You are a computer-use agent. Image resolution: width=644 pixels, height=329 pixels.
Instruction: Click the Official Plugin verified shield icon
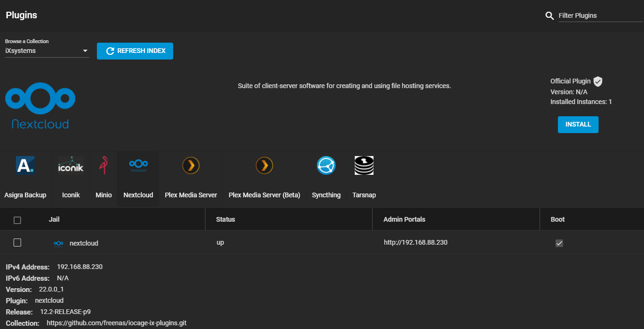tap(598, 82)
